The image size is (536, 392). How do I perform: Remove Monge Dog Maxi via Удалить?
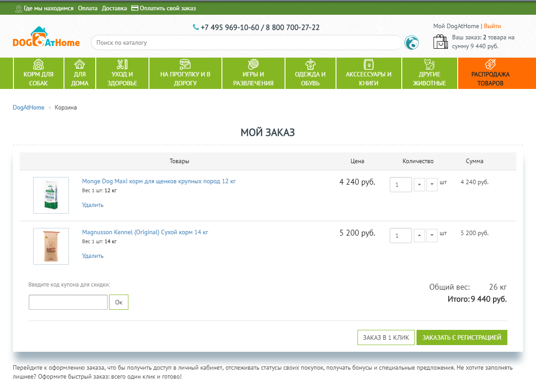click(x=93, y=205)
